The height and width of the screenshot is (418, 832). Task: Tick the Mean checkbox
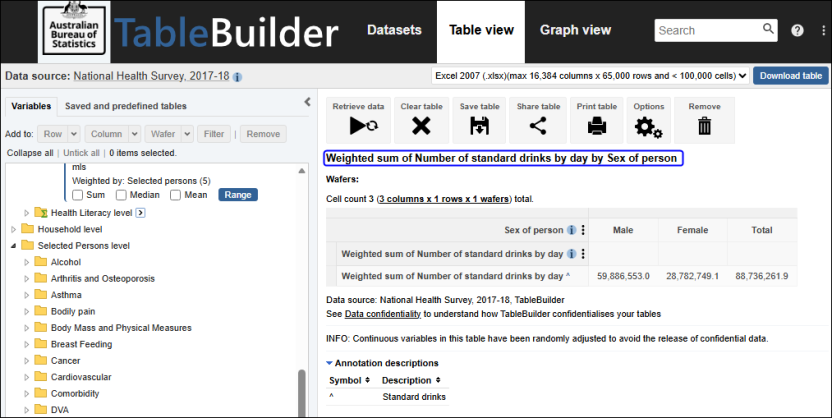(176, 195)
